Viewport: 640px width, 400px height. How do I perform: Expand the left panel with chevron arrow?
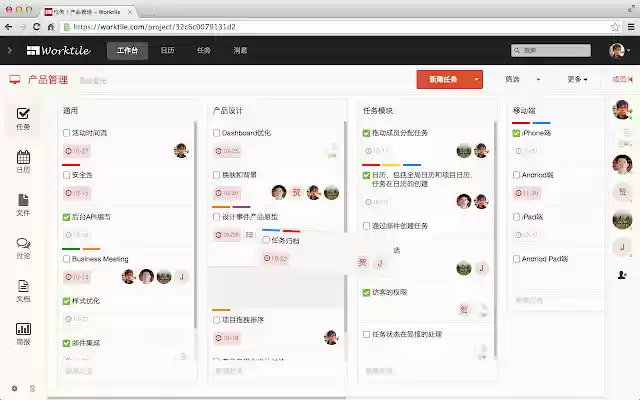coord(10,50)
